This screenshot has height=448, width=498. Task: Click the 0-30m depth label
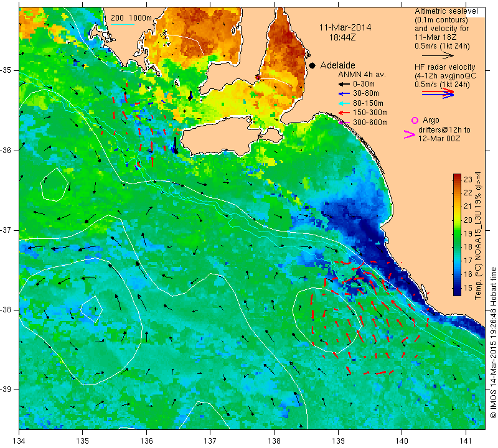364,84
